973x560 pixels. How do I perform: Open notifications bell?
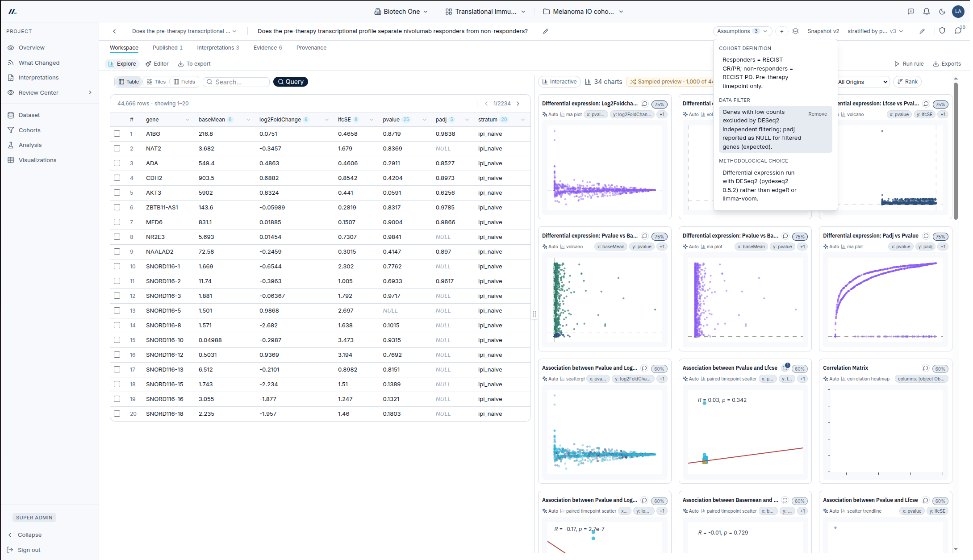tap(927, 12)
